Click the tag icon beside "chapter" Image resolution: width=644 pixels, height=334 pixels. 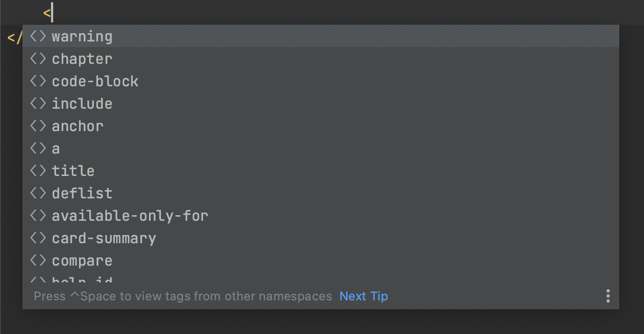(37, 58)
